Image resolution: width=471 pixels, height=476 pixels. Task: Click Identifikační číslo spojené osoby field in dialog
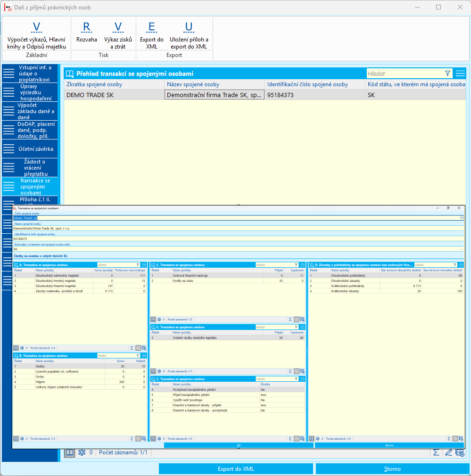pyautogui.click(x=239, y=238)
